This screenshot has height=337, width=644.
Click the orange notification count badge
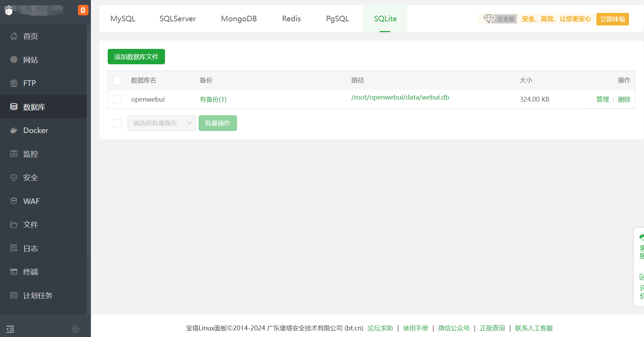coord(83,10)
